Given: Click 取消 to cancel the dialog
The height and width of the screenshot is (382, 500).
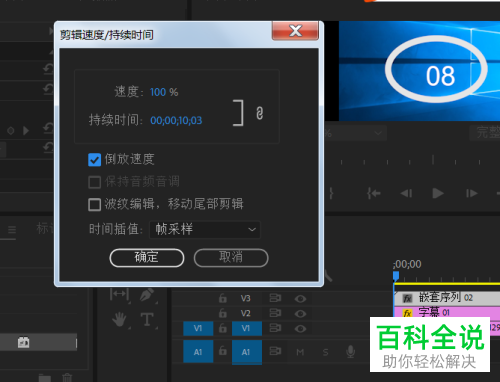Looking at the screenshot, I should [231, 258].
